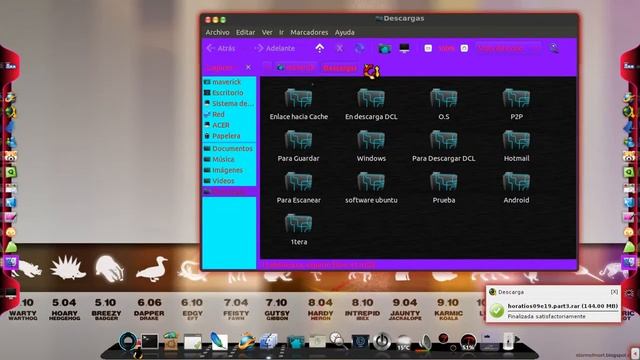Open the Editar menu

[x=245, y=32]
